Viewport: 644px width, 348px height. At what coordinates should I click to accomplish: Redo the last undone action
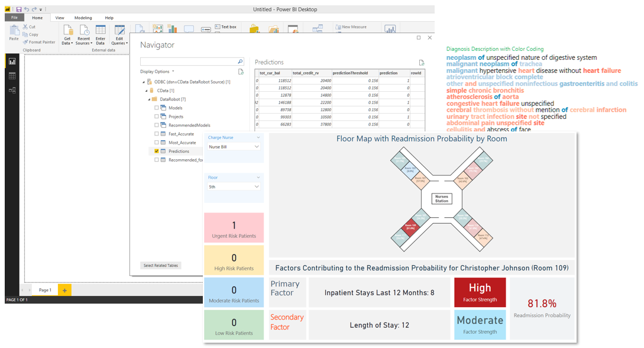34,9
